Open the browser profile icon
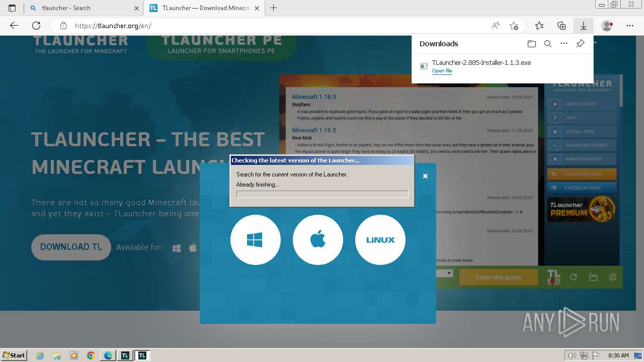644x362 pixels. pyautogui.click(x=607, y=26)
